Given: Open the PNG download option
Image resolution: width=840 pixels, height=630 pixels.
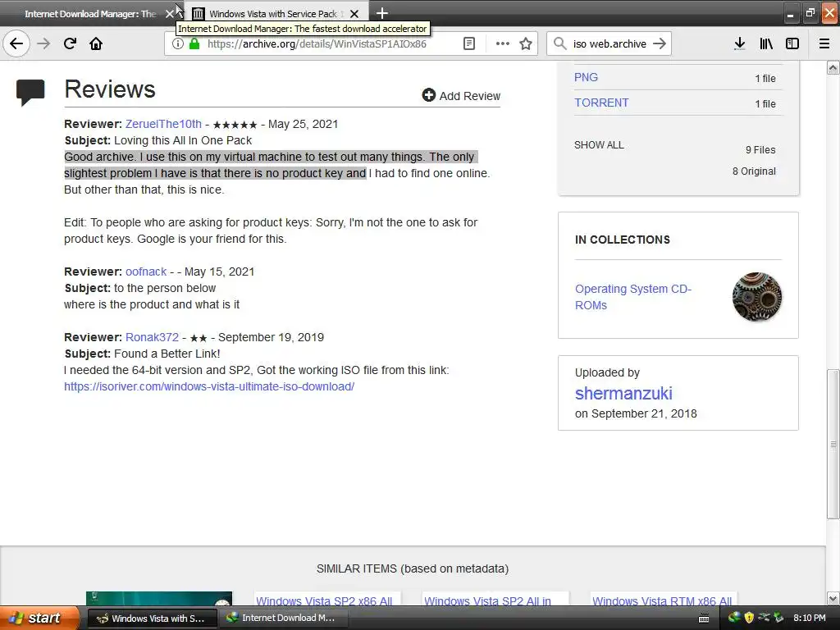Looking at the screenshot, I should [586, 77].
